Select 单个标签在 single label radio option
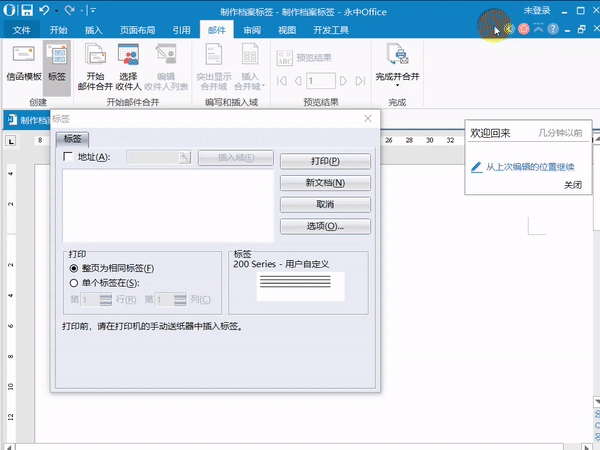 point(74,283)
